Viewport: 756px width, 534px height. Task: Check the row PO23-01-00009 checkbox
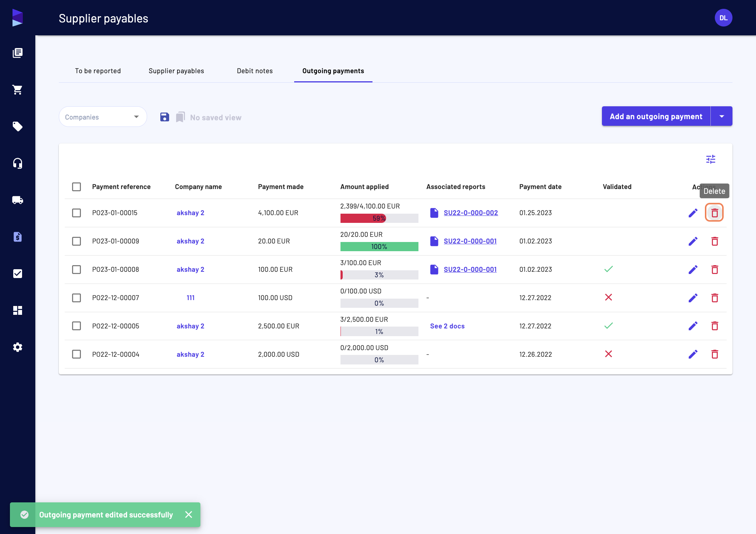(76, 241)
